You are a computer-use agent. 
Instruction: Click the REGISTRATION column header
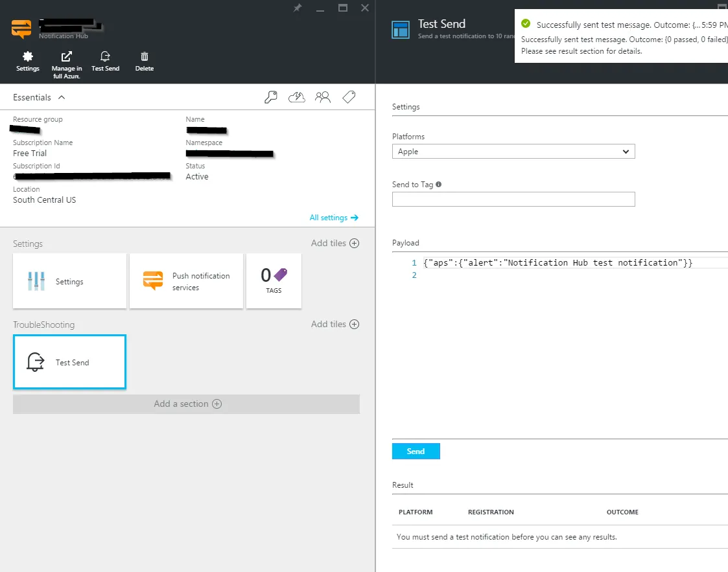tap(491, 512)
